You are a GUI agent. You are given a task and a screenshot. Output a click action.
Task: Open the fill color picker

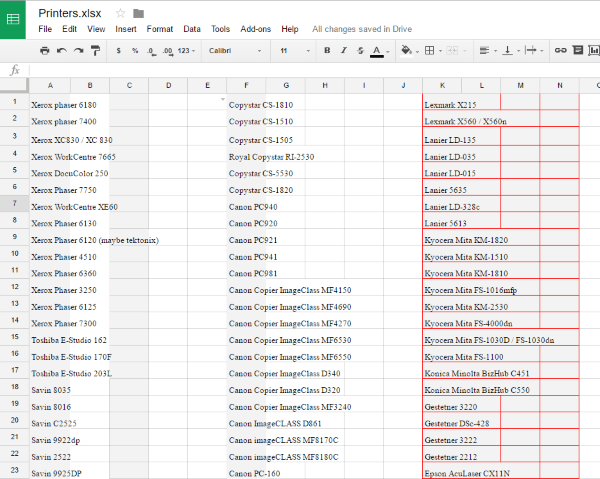point(405,50)
